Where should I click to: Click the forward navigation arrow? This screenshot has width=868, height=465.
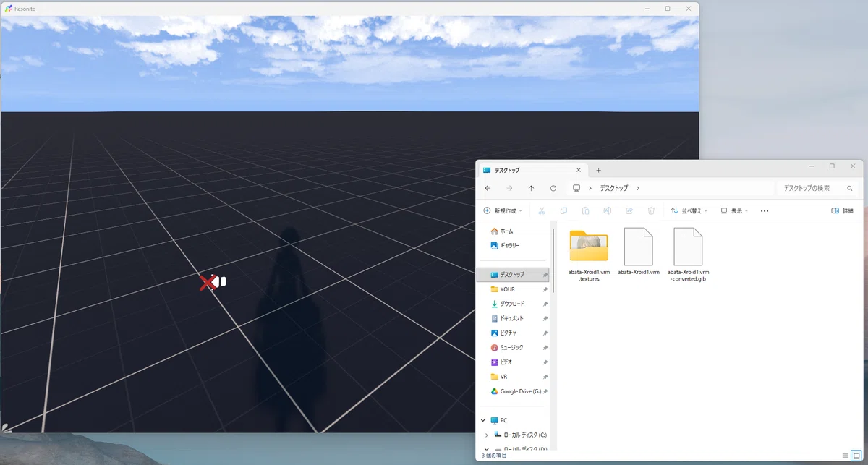(x=509, y=188)
